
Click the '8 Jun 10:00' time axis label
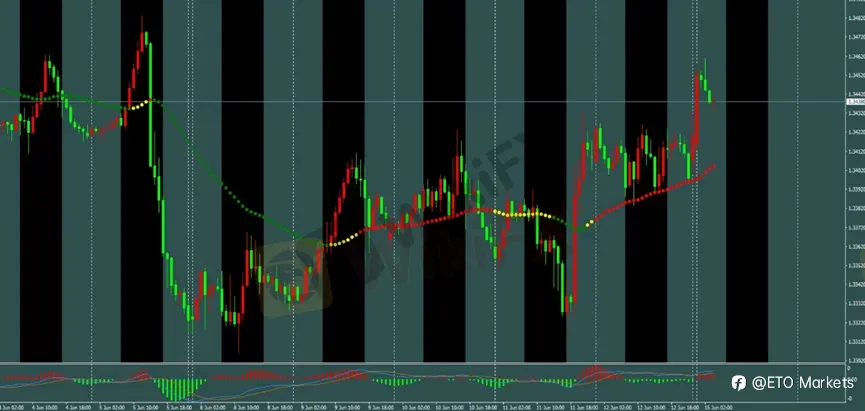click(x=247, y=407)
